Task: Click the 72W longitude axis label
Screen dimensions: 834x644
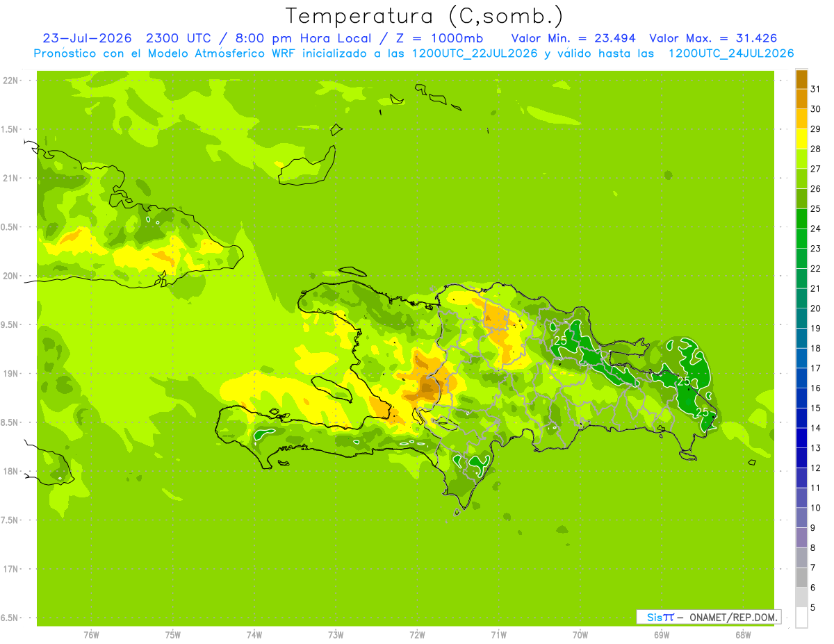Action: point(417,634)
